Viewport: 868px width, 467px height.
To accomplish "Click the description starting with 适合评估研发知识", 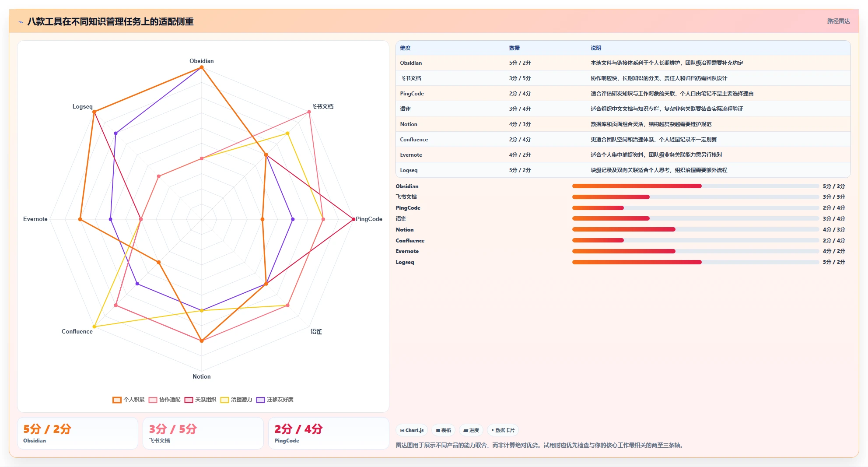I will 672,94.
